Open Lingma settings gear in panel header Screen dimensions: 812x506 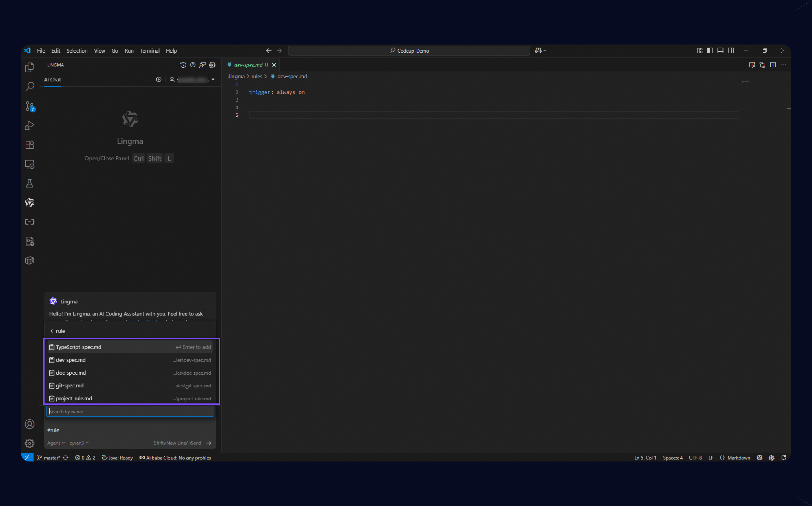pos(212,65)
